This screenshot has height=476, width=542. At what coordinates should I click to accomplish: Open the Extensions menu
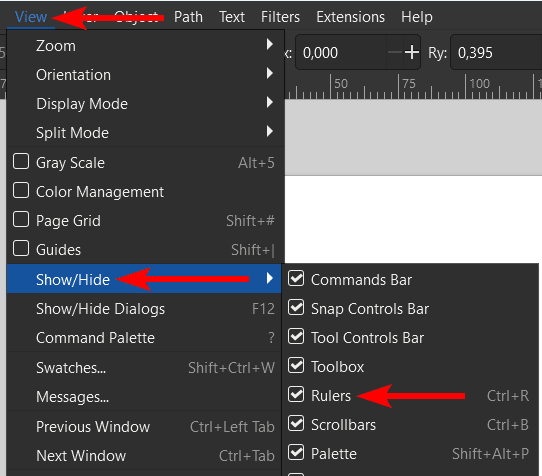click(351, 17)
